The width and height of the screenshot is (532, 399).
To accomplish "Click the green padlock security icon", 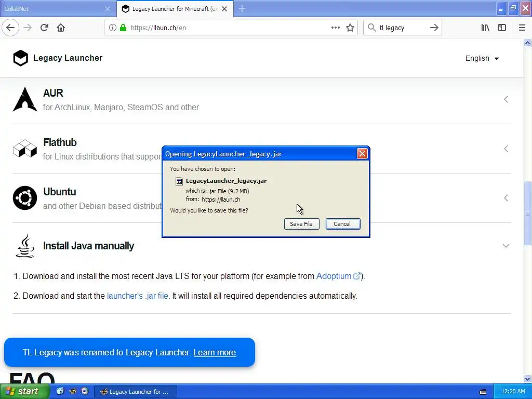I will (123, 28).
